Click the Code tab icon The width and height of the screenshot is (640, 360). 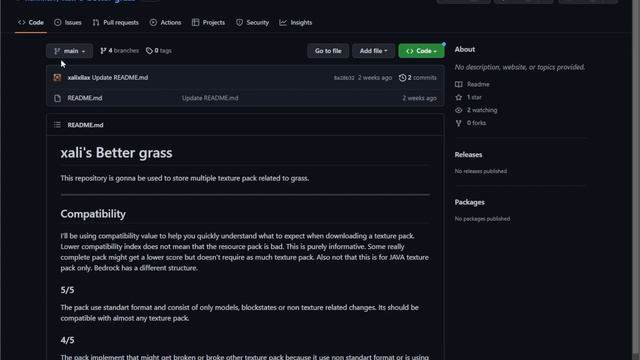pos(22,22)
